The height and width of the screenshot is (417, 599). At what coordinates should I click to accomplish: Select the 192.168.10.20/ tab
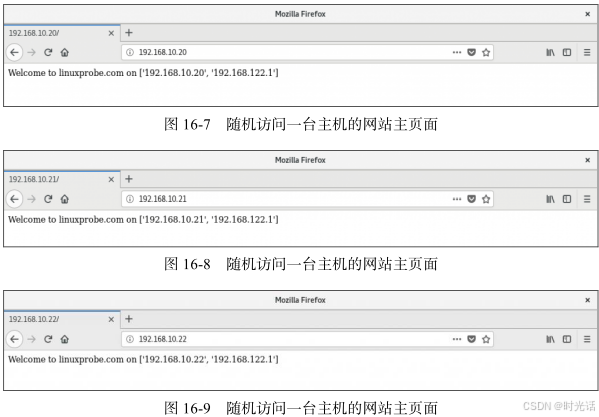(62, 33)
